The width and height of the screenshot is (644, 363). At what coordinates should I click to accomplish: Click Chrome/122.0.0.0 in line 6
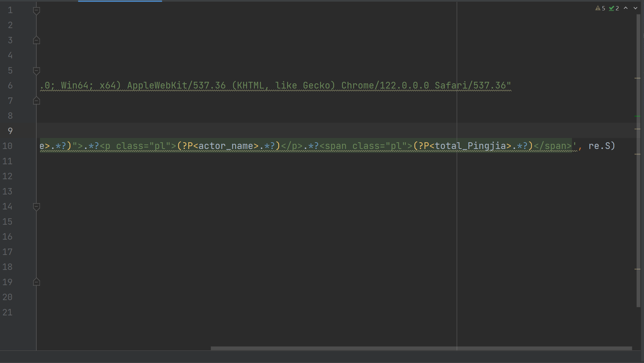click(385, 85)
